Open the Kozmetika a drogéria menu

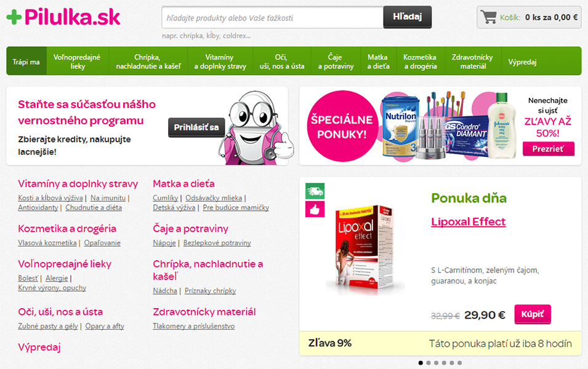tap(420, 61)
